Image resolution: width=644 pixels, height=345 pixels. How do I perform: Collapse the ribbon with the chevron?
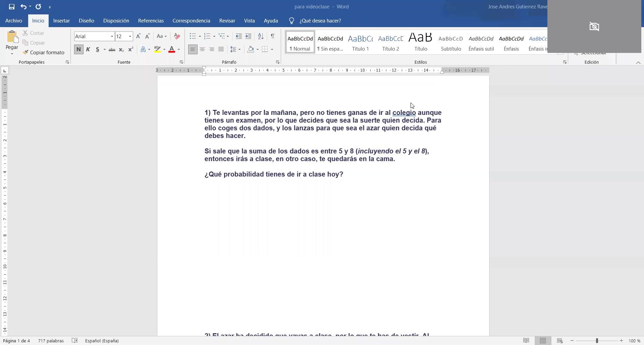tap(638, 62)
